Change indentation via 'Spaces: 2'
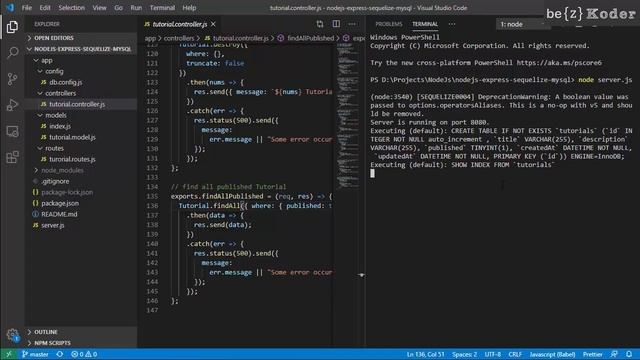Screen dimensions: 640x360 click(464, 354)
